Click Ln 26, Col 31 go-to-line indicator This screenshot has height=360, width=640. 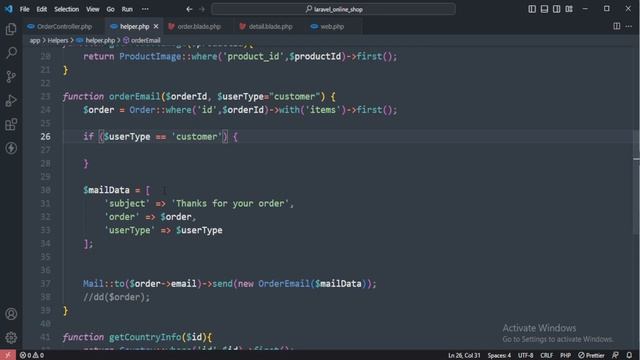tap(464, 356)
